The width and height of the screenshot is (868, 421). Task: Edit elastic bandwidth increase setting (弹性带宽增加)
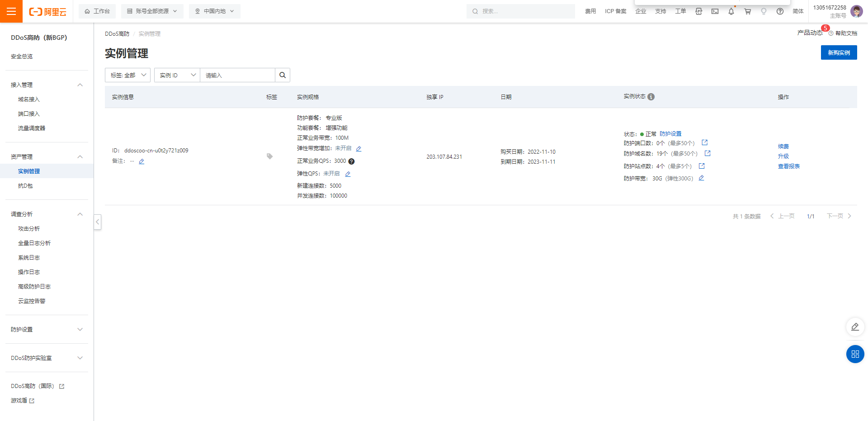359,149
